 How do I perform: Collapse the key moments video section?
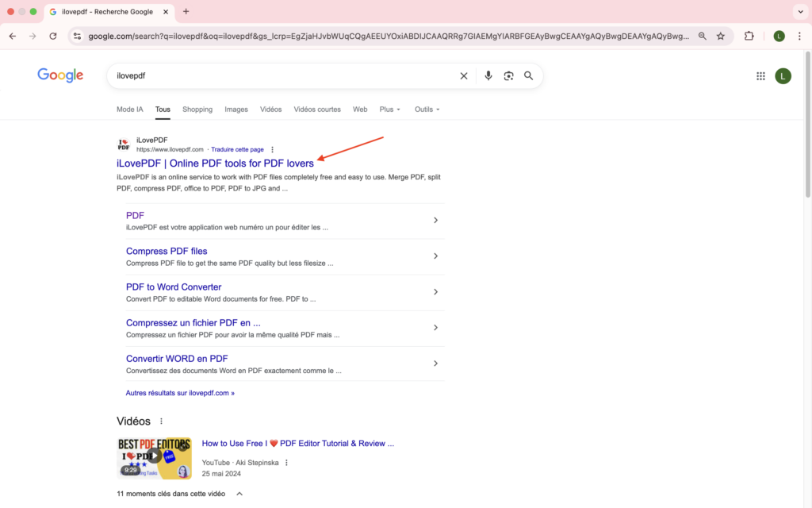[x=239, y=494]
